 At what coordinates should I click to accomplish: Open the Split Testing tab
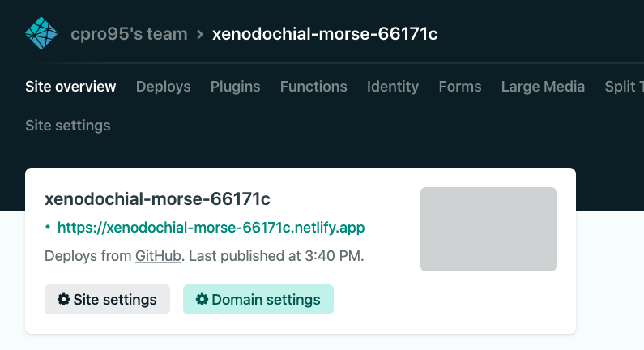click(x=625, y=87)
